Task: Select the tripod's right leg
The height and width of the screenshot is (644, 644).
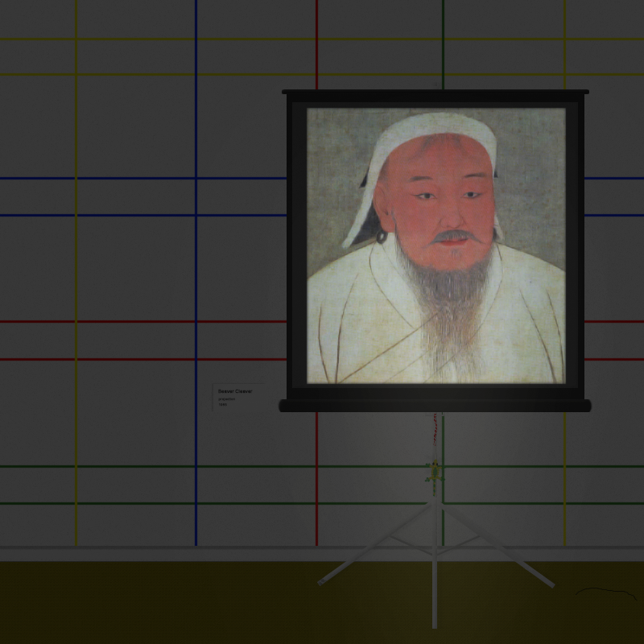Action: coord(497,545)
